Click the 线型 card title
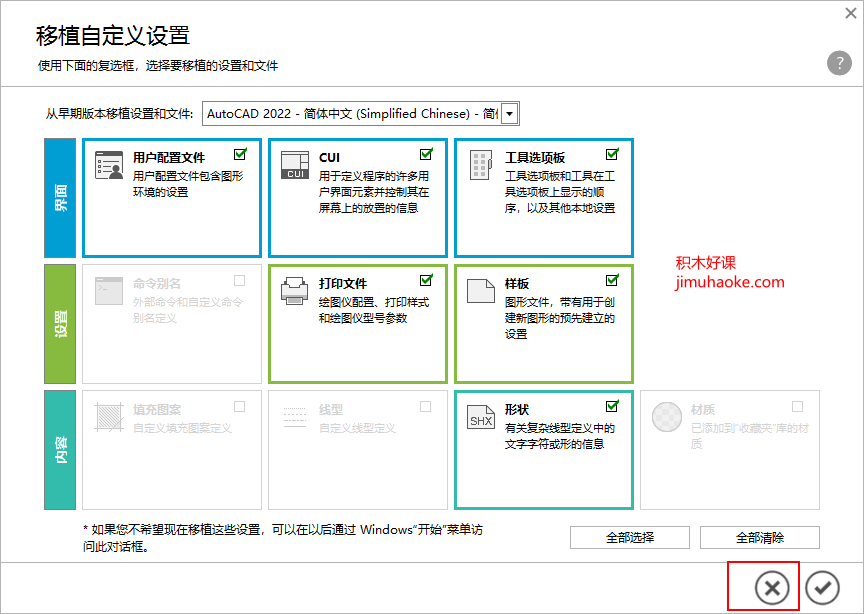Viewport: 864px width, 614px height. point(331,410)
